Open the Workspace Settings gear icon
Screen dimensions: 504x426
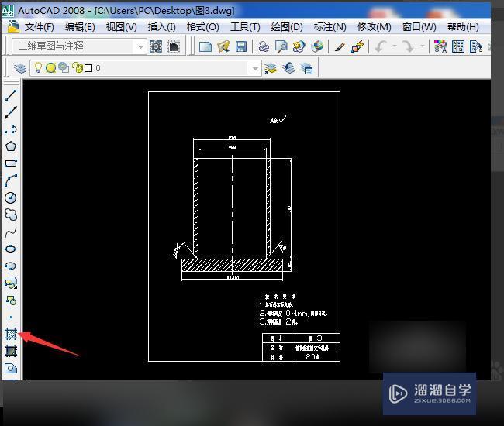156,47
